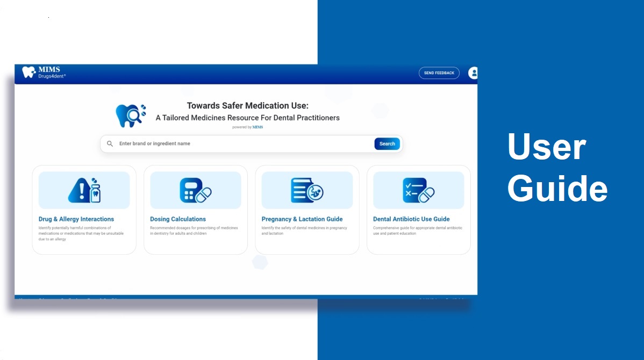Screen dimensions: 644x360
Task: Click the Towards Safer Medication Use heading
Action: (x=247, y=106)
